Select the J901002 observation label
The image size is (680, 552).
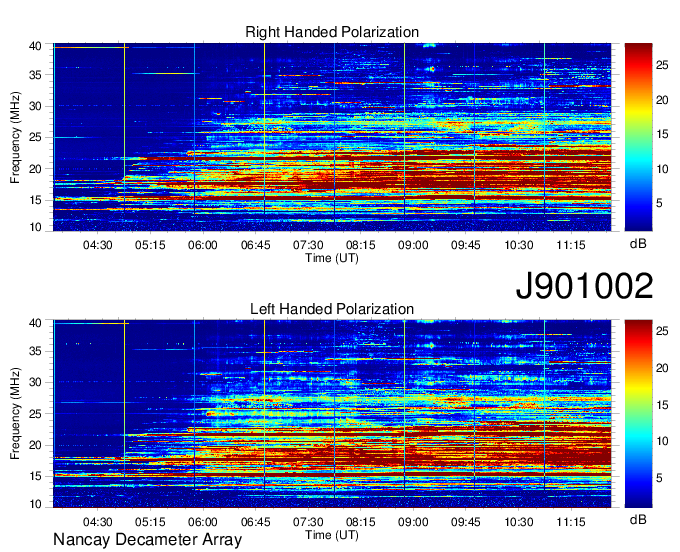[x=584, y=286]
